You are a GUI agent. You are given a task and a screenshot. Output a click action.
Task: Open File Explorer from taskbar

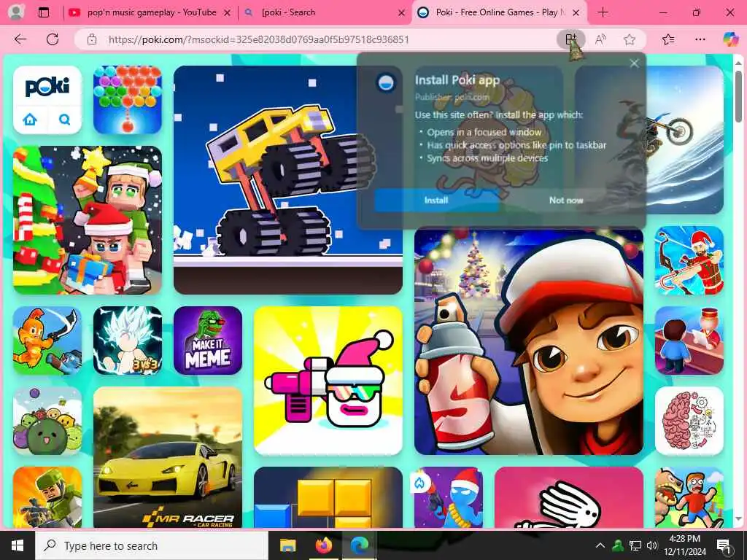[287, 545]
